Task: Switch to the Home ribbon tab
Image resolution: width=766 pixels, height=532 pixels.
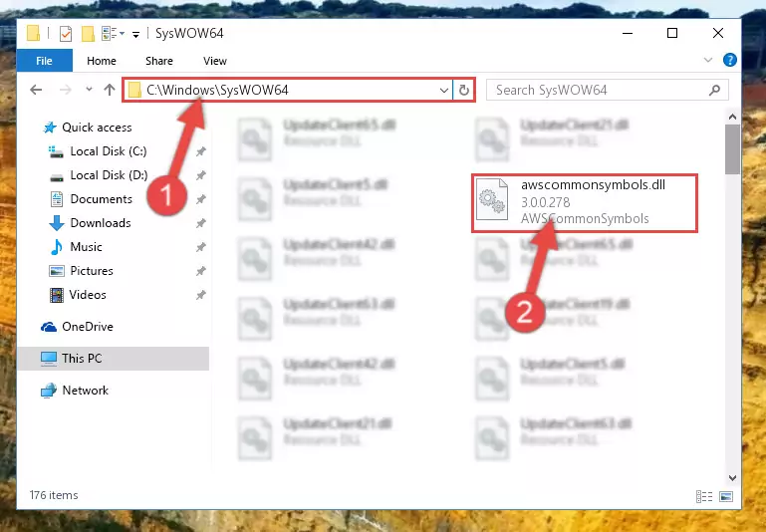Action: coord(102,61)
